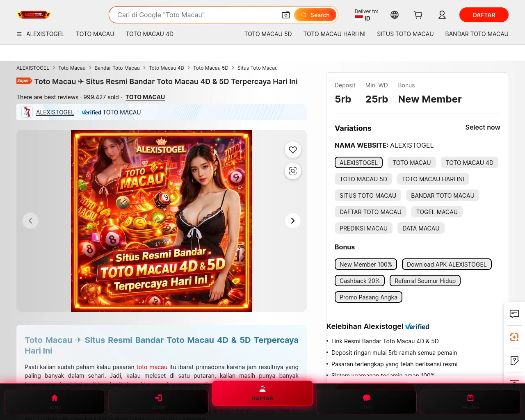Click the ALEXISTOGEL store avatar icon
Viewport: 525px width, 420px height.
(27, 112)
